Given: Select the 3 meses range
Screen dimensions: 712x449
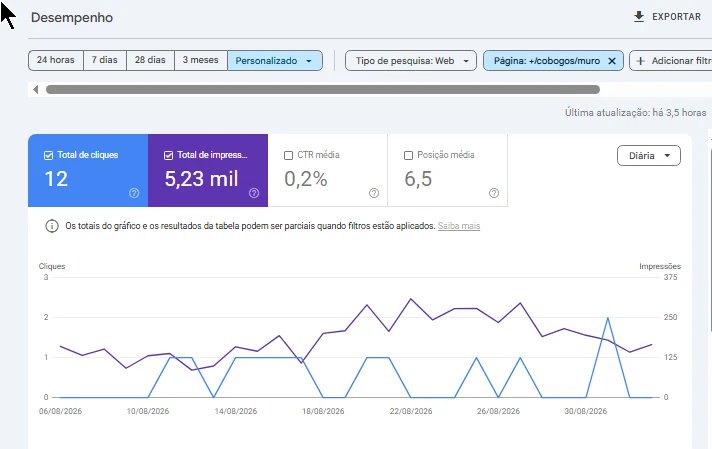Looking at the screenshot, I should coord(201,60).
